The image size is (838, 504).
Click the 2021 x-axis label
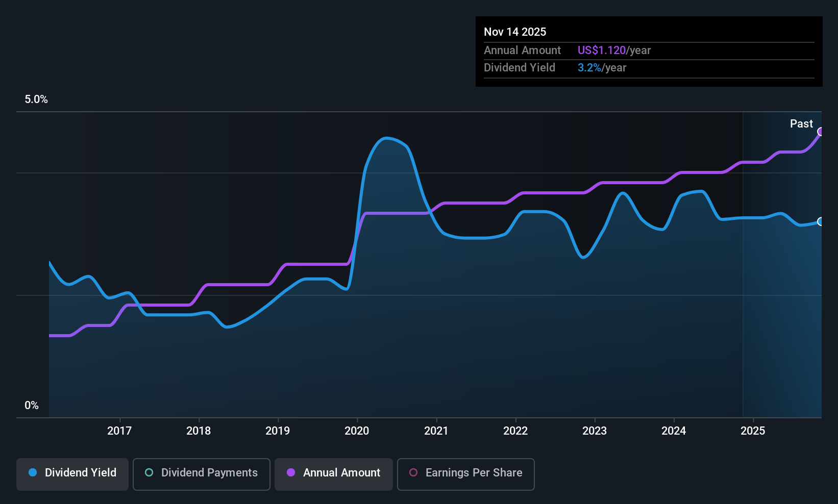(x=436, y=431)
